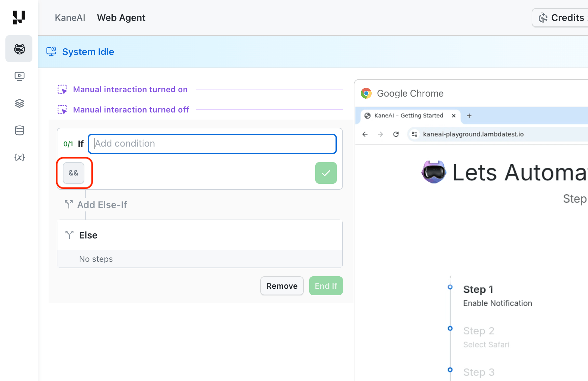Open the KaneAI agent sidebar icon
Screen dimensions: 588x381
coord(19,49)
